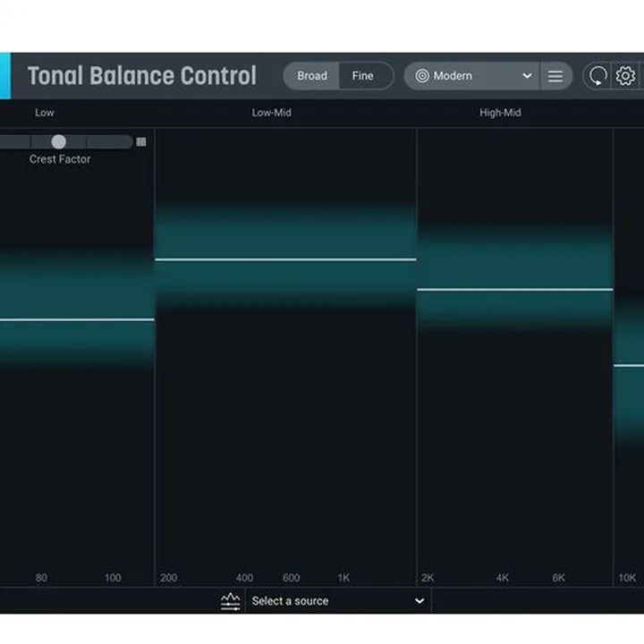Click the small square beside Crest Factor slider
The image size is (644, 644).
(x=141, y=141)
